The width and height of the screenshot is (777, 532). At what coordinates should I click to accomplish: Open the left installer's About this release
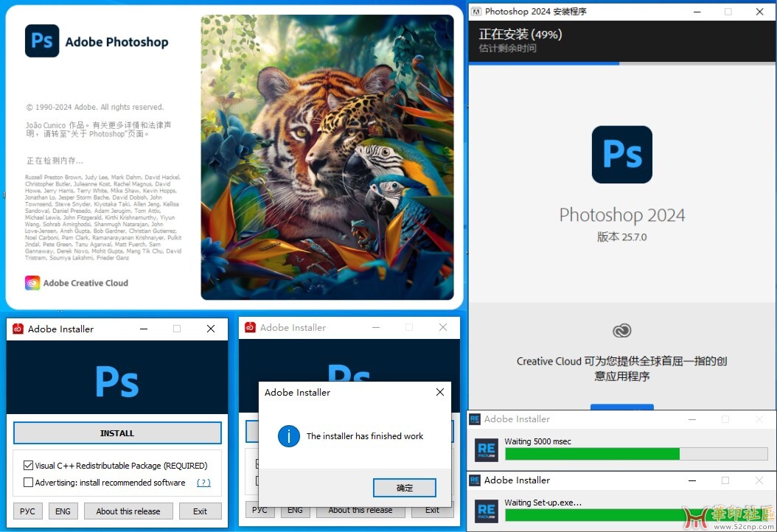point(128,511)
